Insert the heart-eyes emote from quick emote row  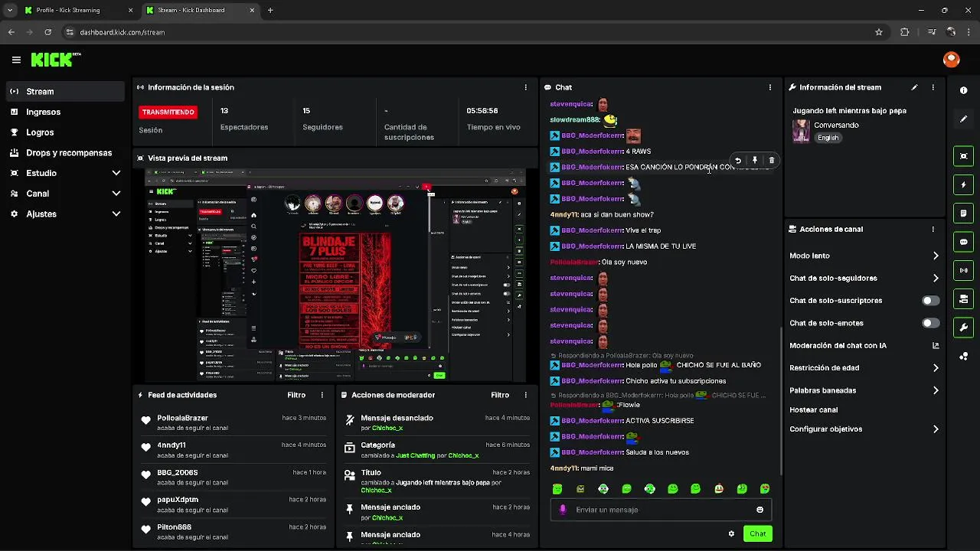pos(765,489)
